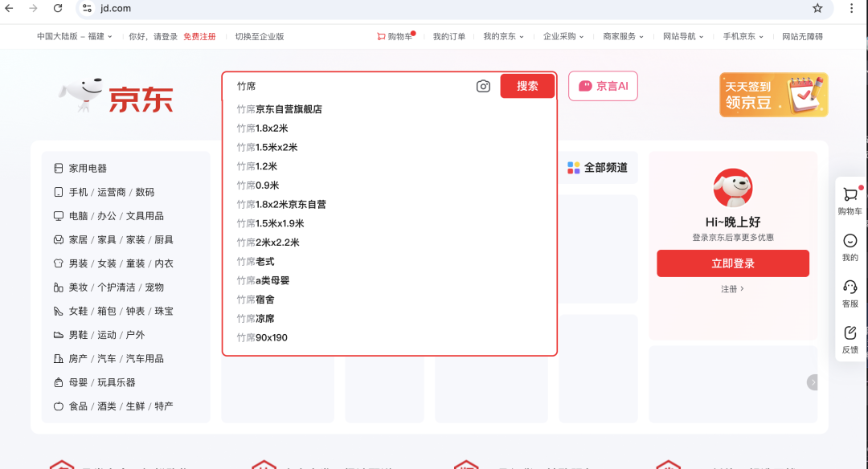The width and height of the screenshot is (868, 469).
Task: Click the 你好，请登录 link
Action: [153, 36]
